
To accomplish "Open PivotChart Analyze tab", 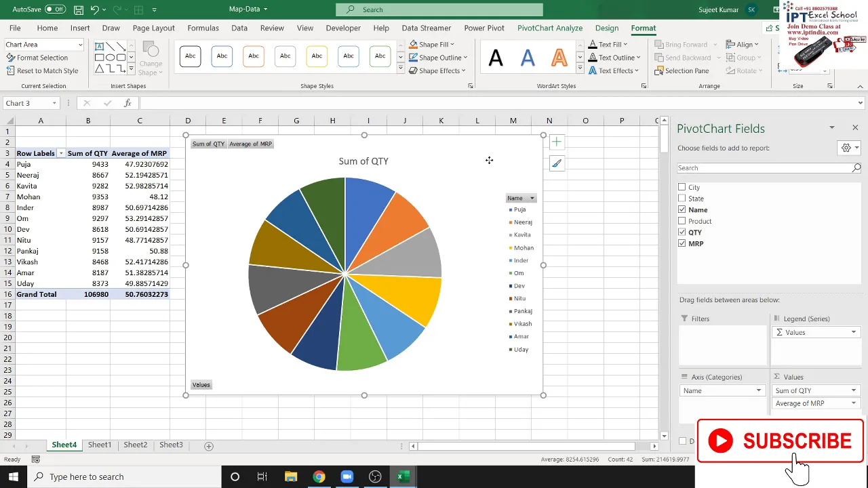I will point(550,28).
